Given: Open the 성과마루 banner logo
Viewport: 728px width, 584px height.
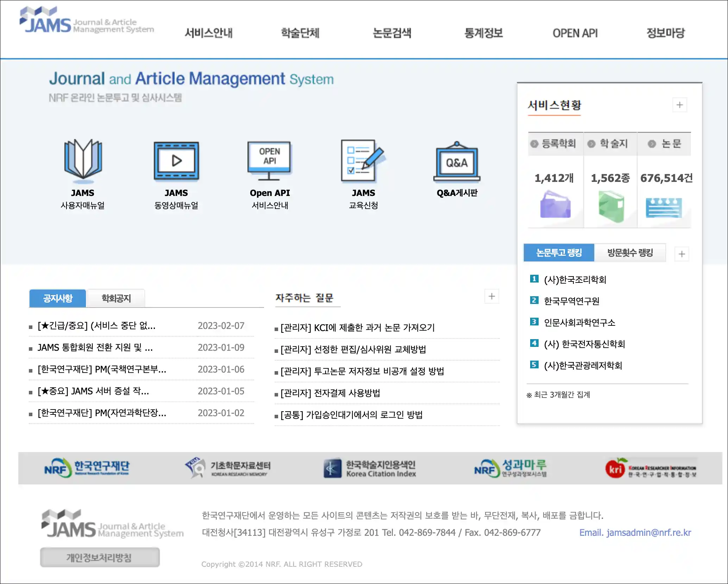Looking at the screenshot, I should tap(510, 468).
